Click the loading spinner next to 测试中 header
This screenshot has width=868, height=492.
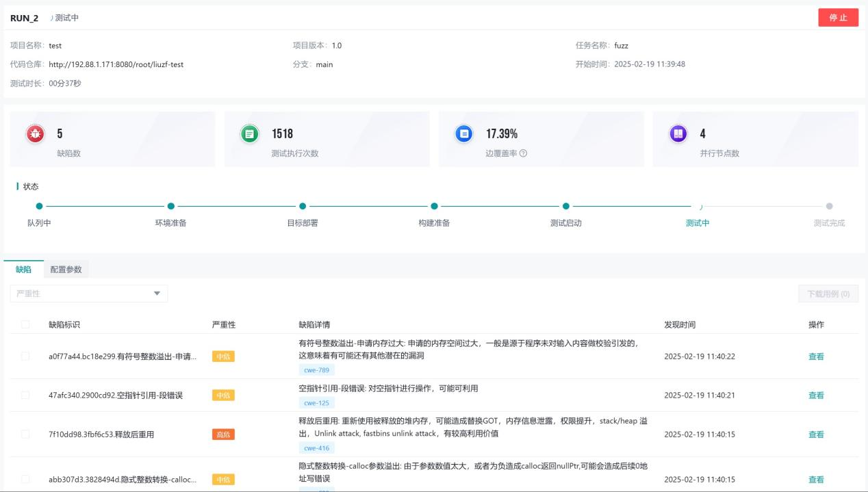click(51, 18)
